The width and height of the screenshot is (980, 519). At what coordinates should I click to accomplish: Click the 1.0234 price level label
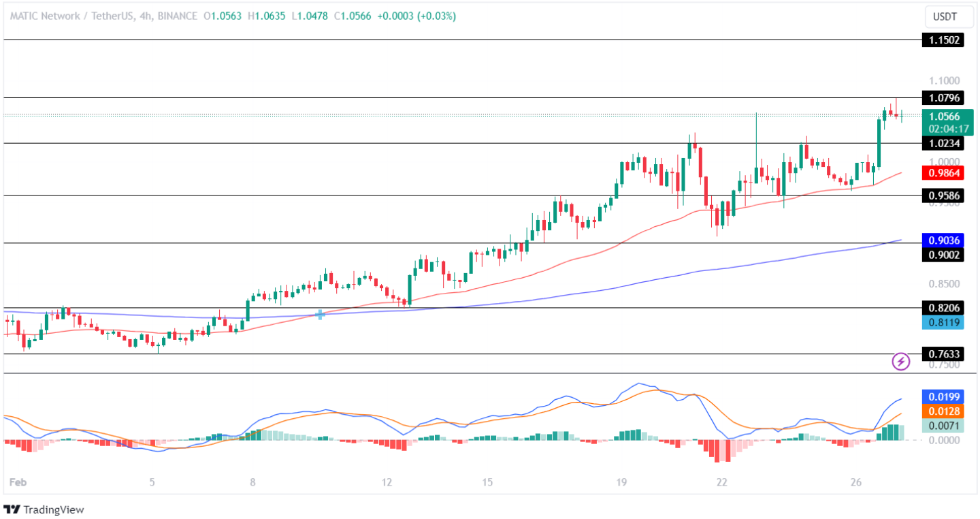(943, 144)
